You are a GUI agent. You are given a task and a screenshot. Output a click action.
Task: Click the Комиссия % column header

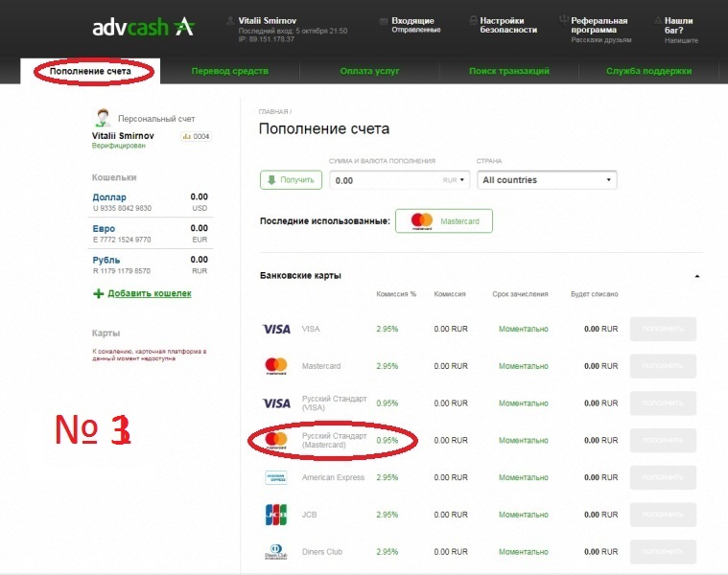tap(396, 294)
